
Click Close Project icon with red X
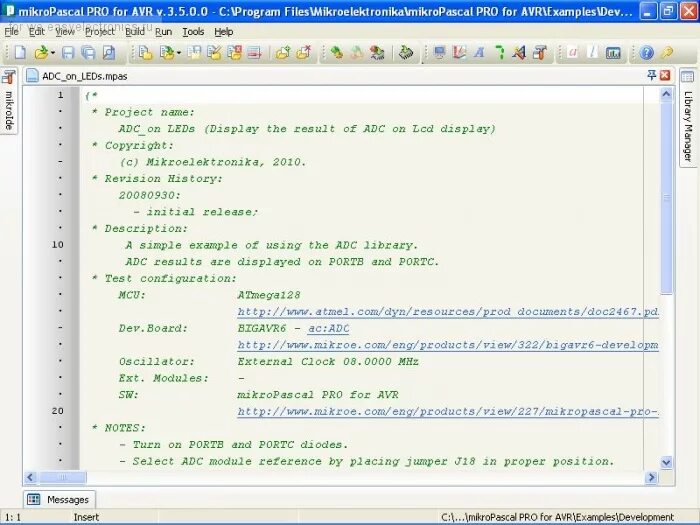click(235, 53)
